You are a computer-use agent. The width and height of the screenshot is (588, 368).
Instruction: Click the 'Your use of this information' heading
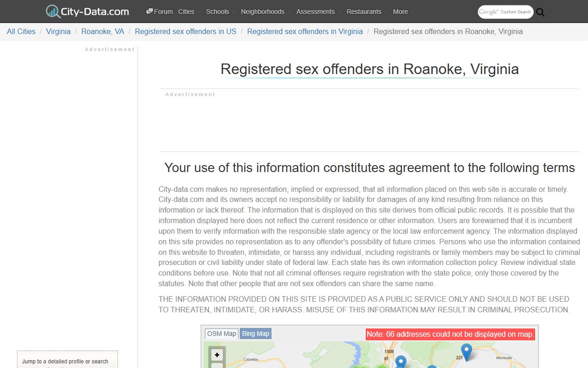pos(370,168)
